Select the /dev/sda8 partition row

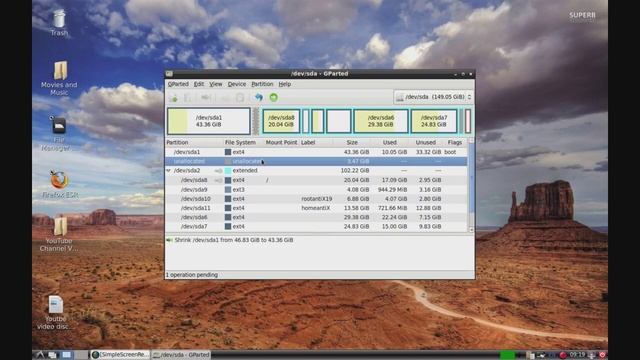(316, 180)
